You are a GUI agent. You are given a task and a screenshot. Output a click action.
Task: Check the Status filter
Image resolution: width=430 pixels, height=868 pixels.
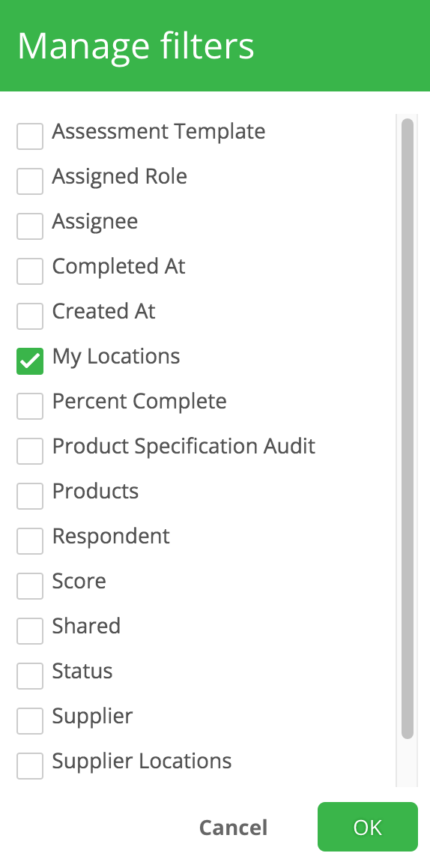point(30,675)
